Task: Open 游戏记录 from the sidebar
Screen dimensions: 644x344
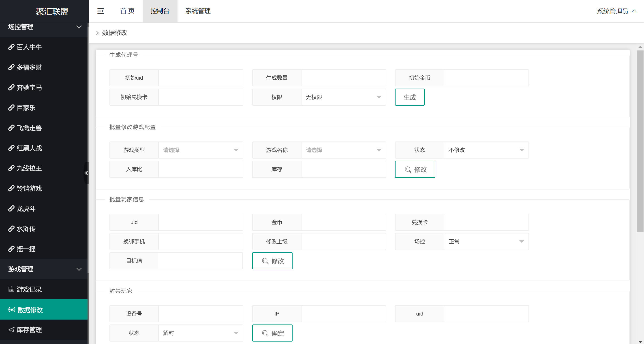Action: tap(29, 290)
